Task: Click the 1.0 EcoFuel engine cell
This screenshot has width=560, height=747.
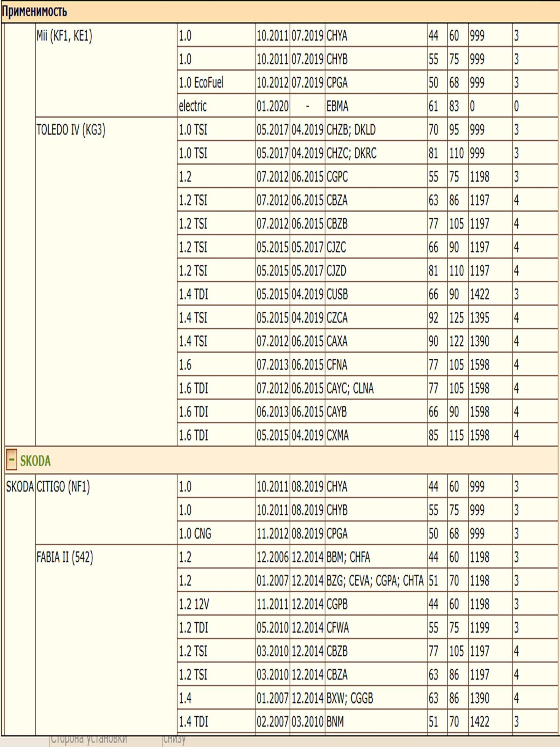Action: tap(201, 83)
